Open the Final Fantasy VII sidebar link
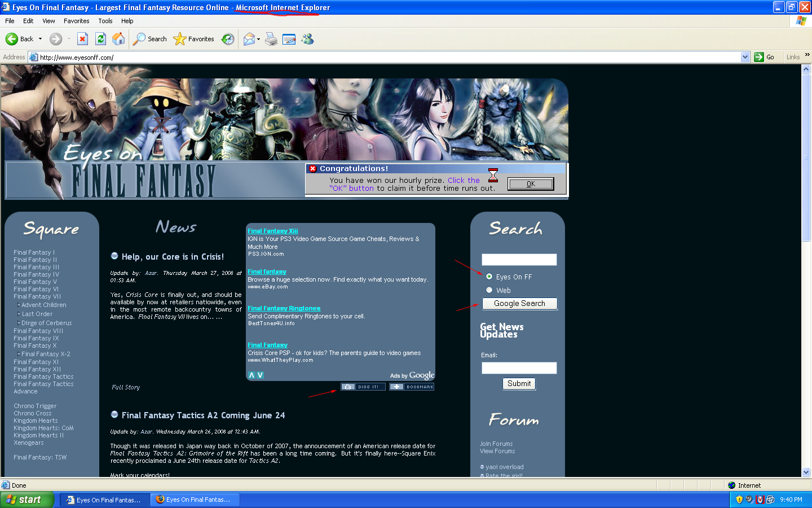Viewport: 812px width, 508px height. [x=37, y=296]
